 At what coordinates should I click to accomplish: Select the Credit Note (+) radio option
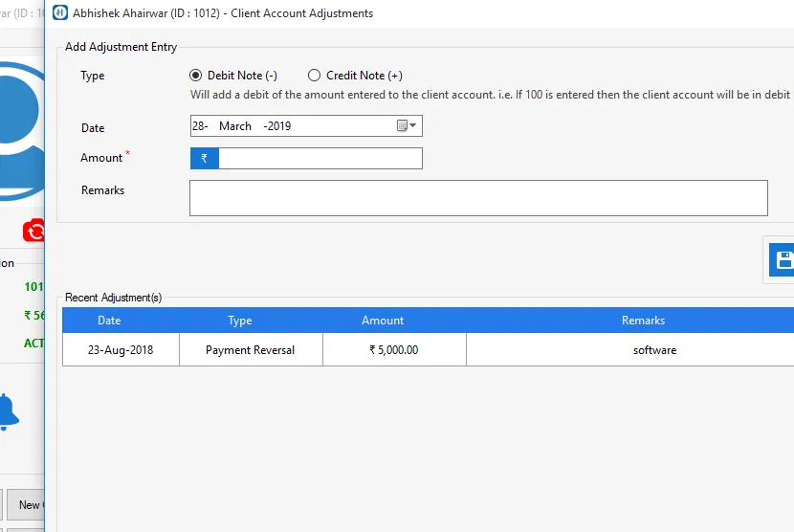pyautogui.click(x=315, y=76)
